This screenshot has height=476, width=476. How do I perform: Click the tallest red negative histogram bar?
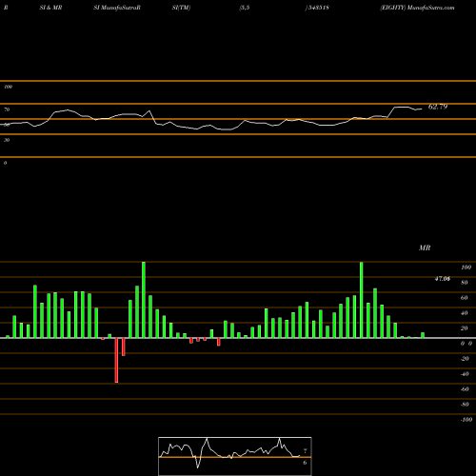pos(116,360)
